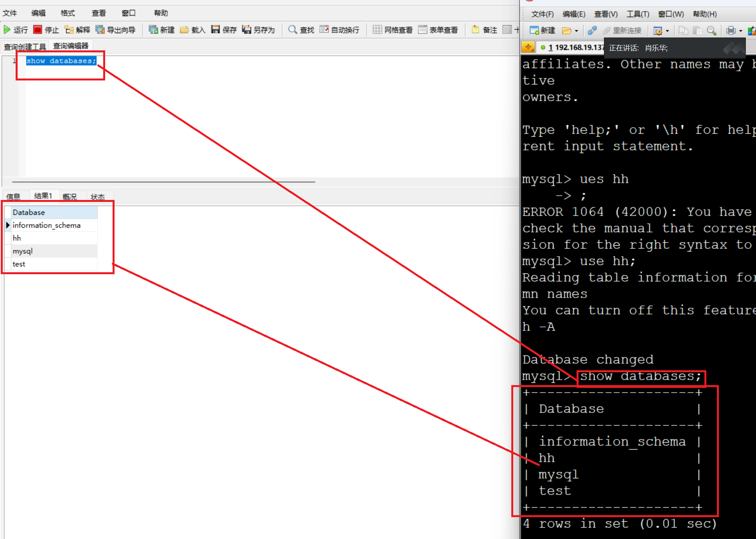Expand the open folder dropdown arrow in Xshell
The height and width of the screenshot is (539, 756).
coord(577,31)
